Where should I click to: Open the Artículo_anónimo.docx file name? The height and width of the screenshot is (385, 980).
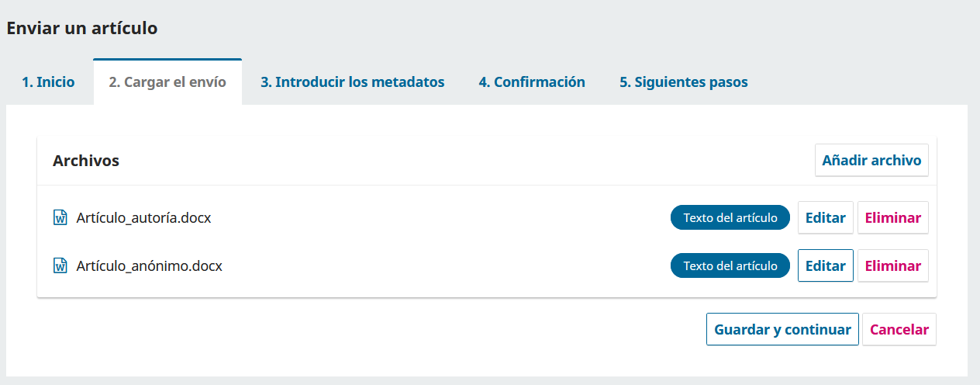149,265
